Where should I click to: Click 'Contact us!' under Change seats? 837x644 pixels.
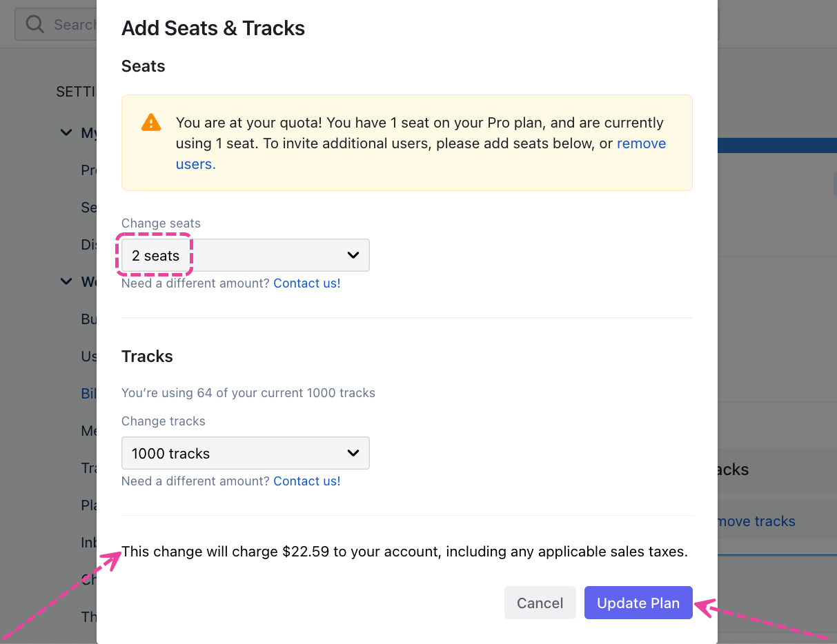(x=306, y=283)
